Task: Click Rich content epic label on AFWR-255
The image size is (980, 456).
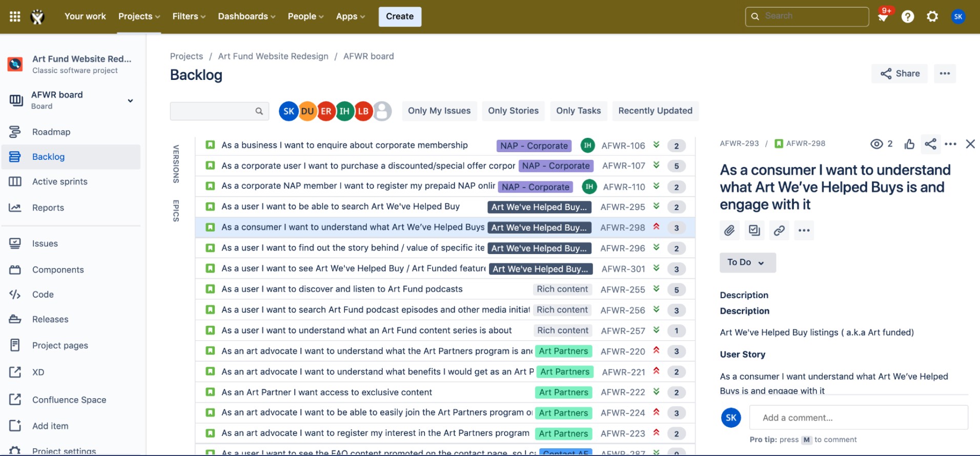Action: (562, 289)
